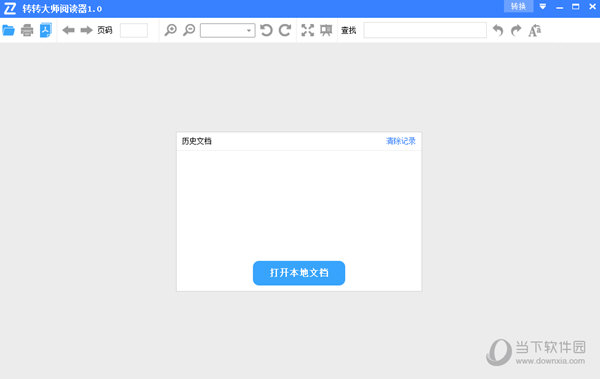
Task: Click the 转换 button in the title bar
Action: tap(518, 7)
